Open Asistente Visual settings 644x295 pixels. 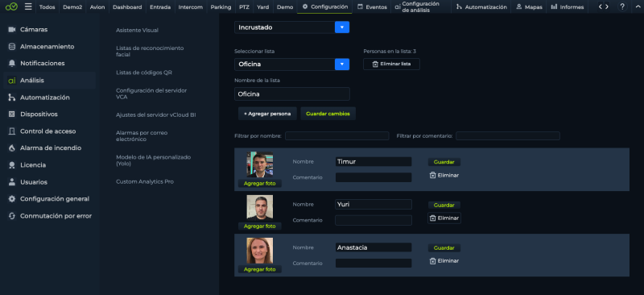[x=137, y=30]
